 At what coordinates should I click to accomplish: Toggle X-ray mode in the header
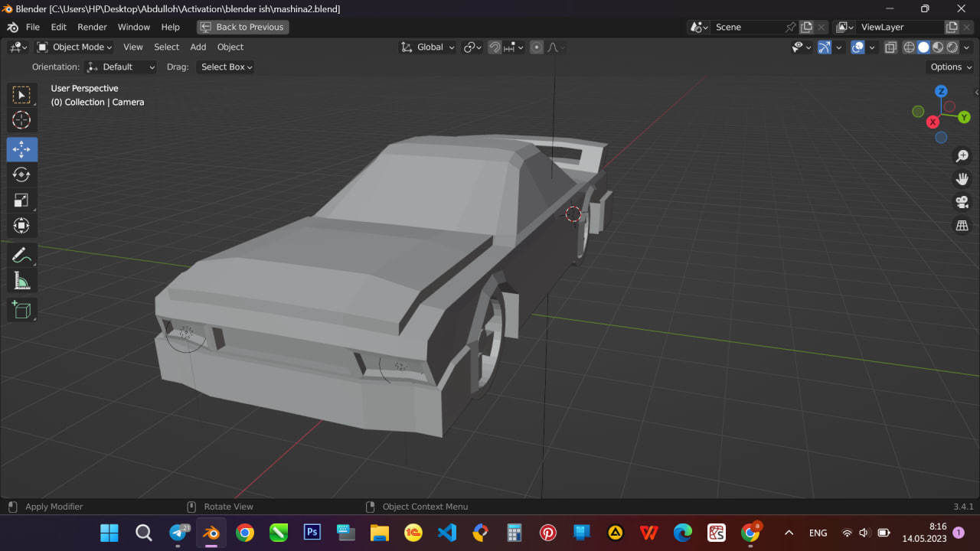(890, 47)
